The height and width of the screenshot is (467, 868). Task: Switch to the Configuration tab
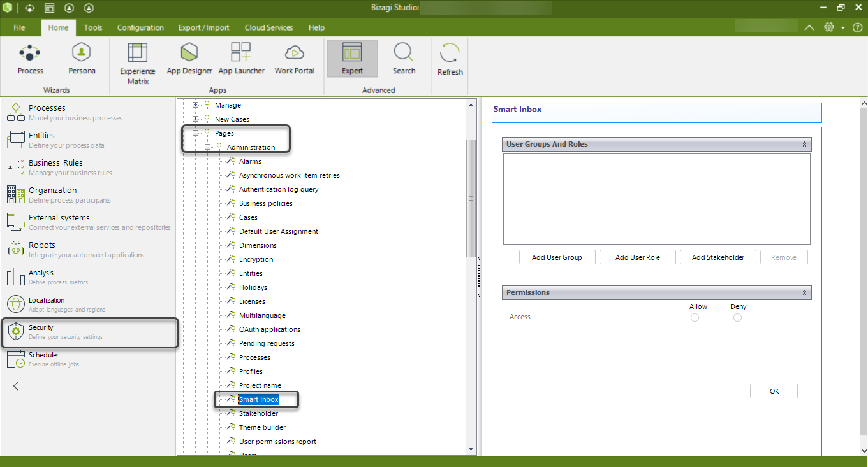click(x=140, y=27)
